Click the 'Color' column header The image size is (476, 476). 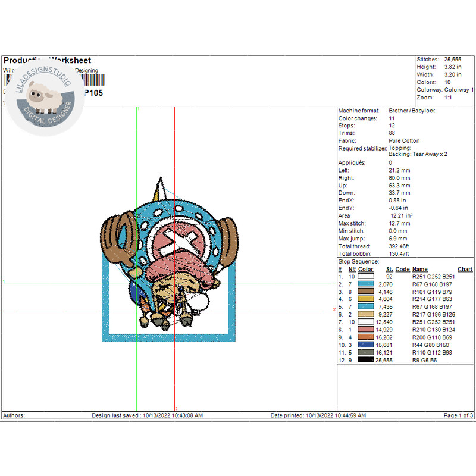(365, 270)
